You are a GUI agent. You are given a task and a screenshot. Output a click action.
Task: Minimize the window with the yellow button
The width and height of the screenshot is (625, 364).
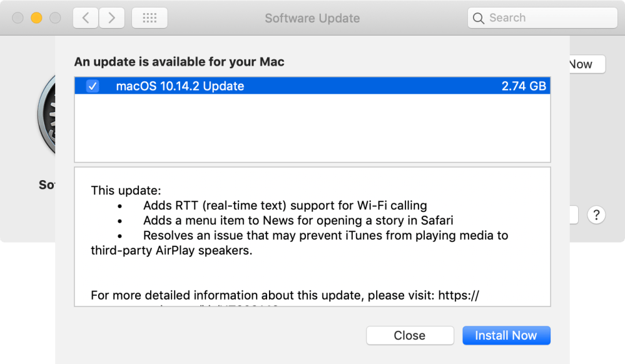point(36,18)
